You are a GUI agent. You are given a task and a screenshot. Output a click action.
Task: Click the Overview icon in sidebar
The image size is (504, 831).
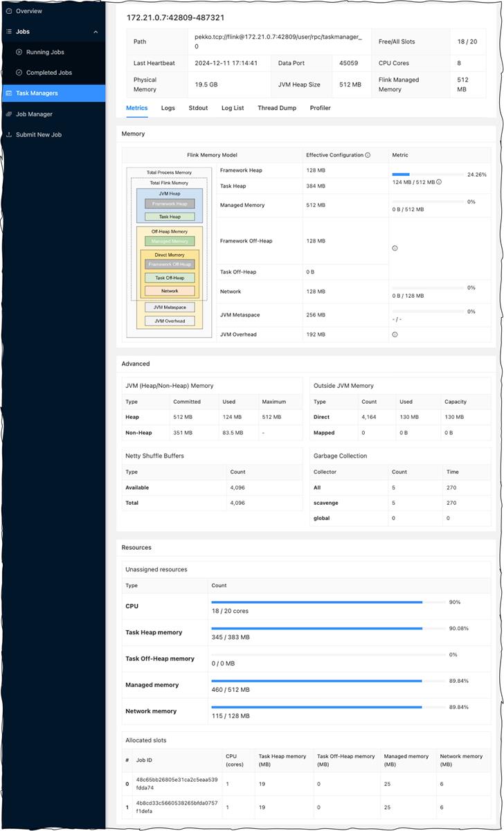(x=9, y=11)
